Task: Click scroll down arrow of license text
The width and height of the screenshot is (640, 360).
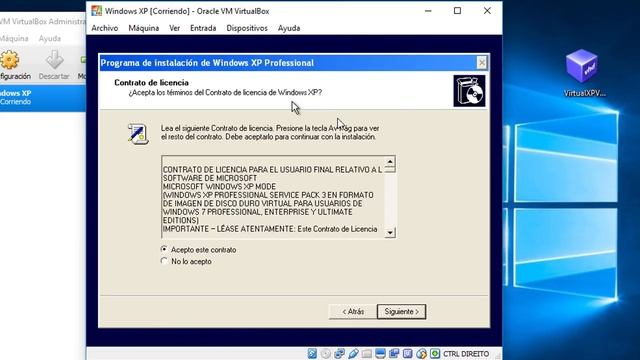Action: tap(390, 232)
